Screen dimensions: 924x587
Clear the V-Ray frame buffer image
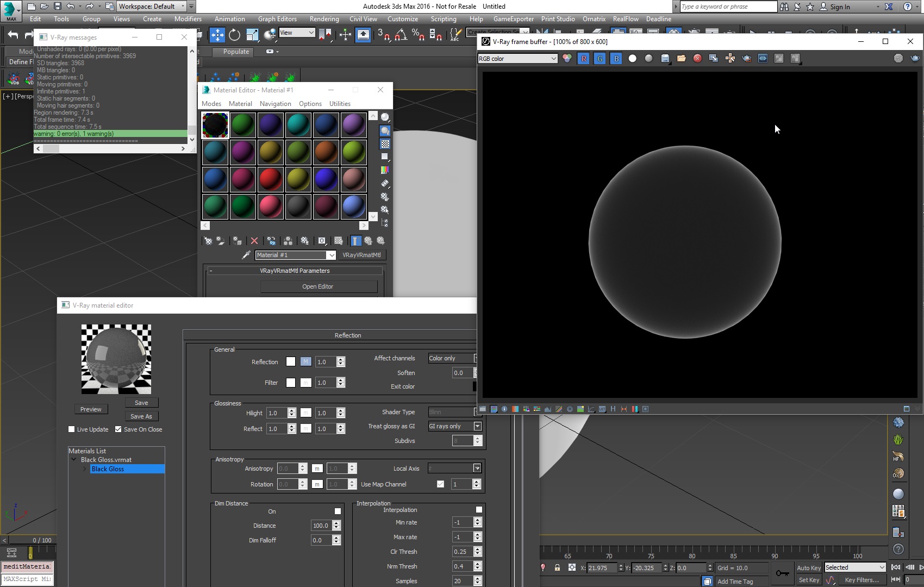tap(698, 58)
